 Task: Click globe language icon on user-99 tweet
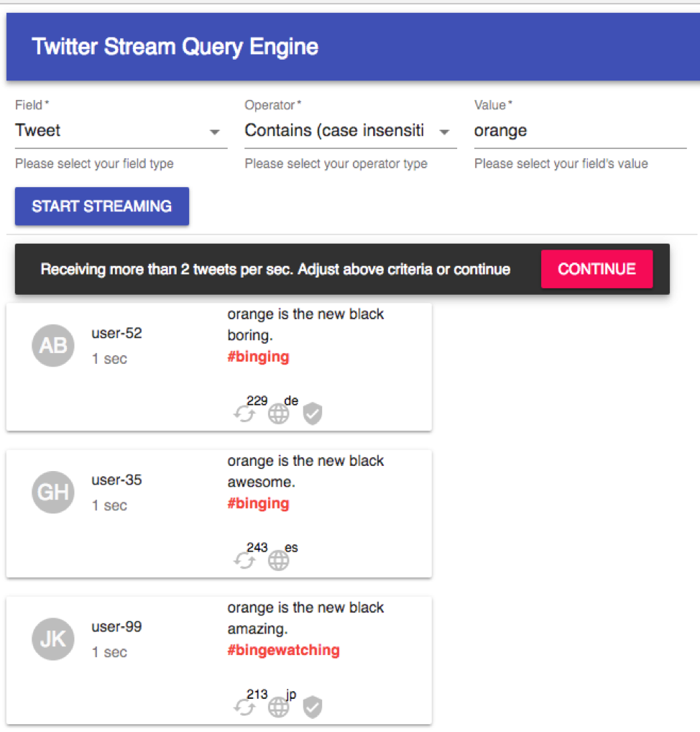[x=279, y=708]
